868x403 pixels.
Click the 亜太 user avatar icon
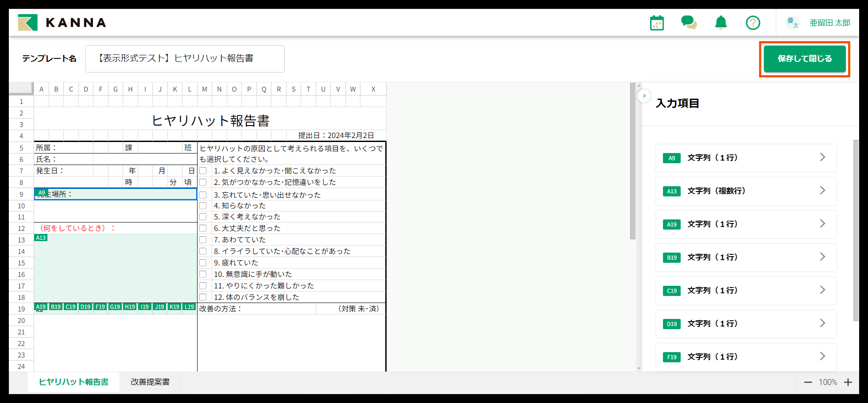point(793,23)
